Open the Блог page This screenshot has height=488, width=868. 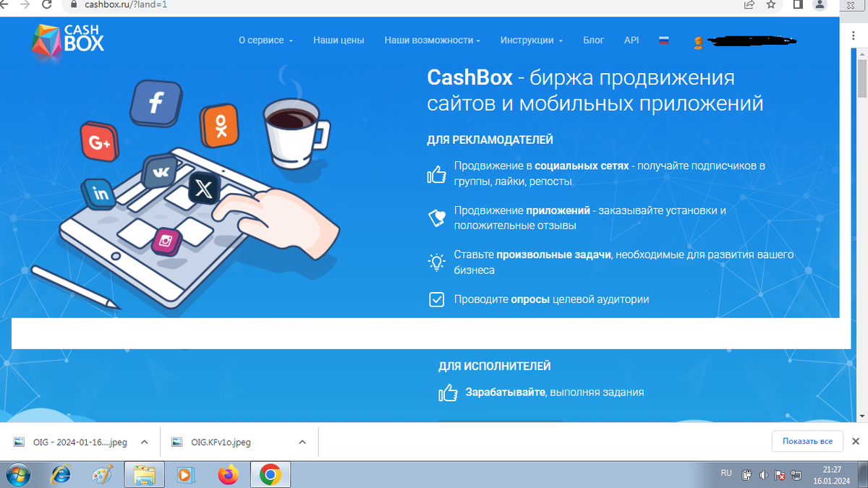point(593,40)
